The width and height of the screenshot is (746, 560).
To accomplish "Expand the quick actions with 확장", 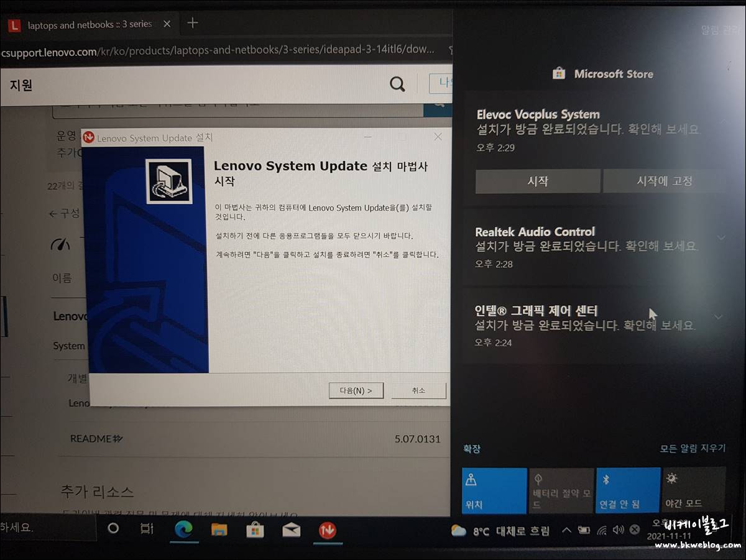I will pos(472,449).
